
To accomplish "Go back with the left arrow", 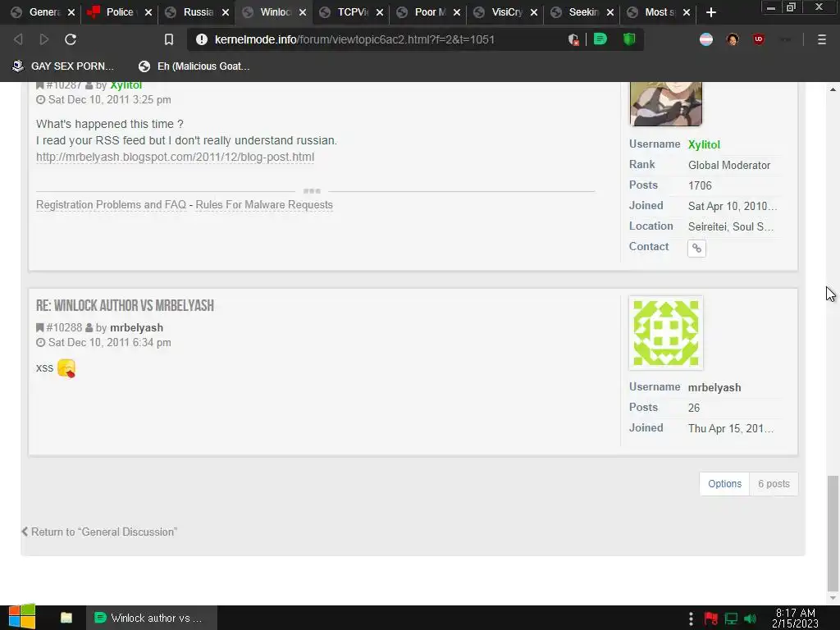I will [18, 39].
